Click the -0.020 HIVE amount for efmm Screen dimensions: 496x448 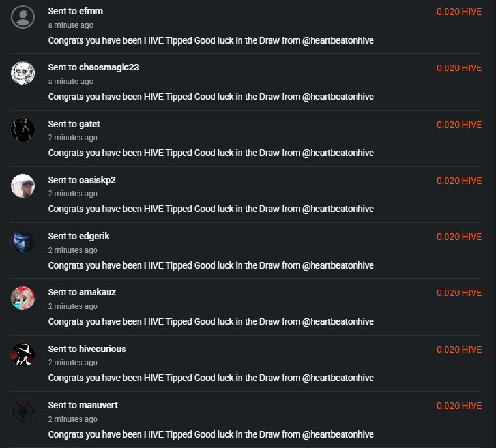[458, 12]
